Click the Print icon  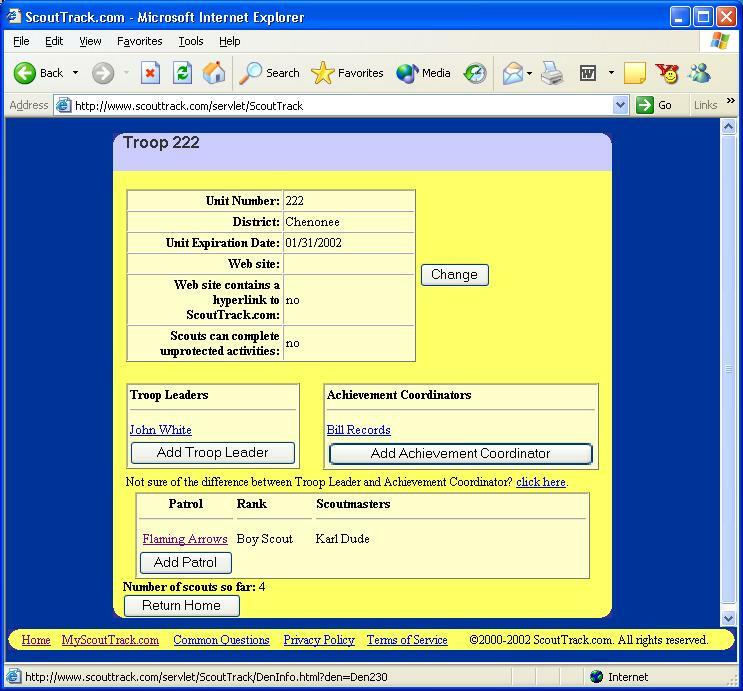[x=552, y=73]
